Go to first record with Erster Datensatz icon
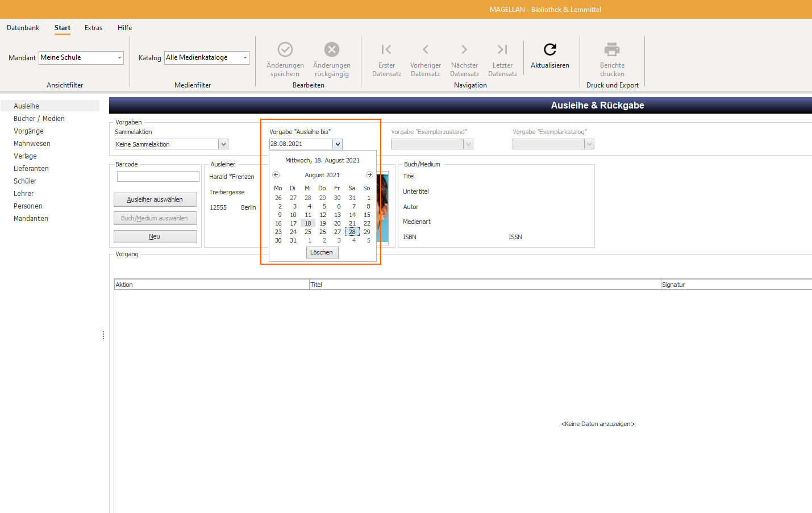The width and height of the screenshot is (812, 513). (386, 49)
